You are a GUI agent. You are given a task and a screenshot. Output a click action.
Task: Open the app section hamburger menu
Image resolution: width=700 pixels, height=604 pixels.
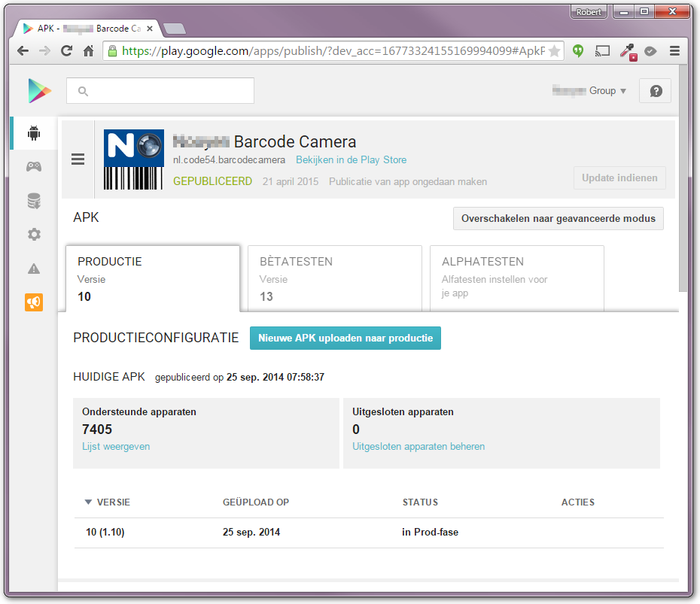pyautogui.click(x=78, y=159)
